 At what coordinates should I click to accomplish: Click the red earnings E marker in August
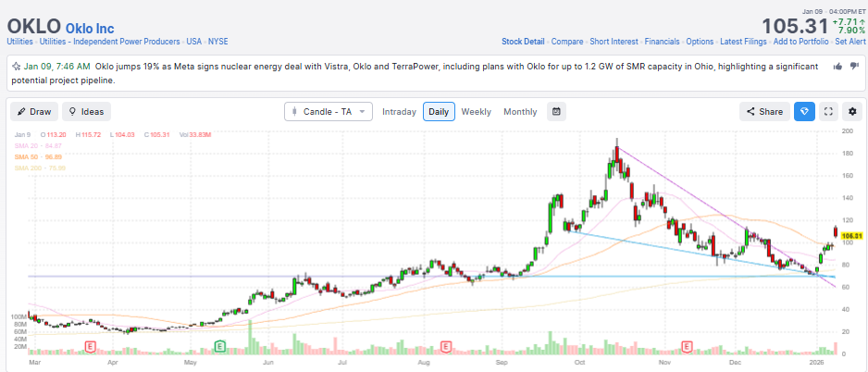click(444, 346)
